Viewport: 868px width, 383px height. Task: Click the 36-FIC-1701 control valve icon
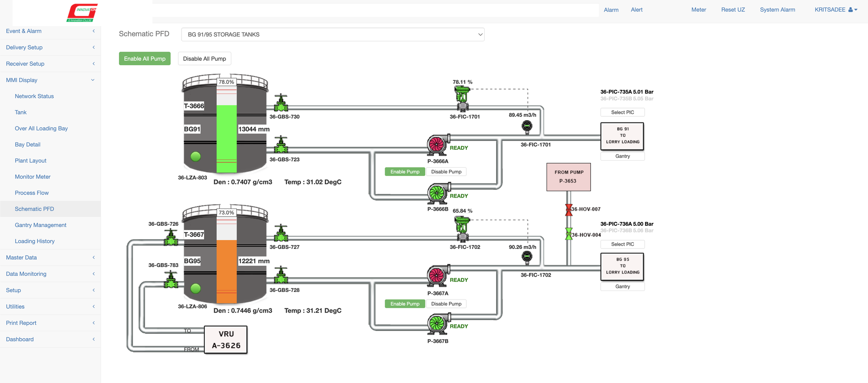pos(462,99)
